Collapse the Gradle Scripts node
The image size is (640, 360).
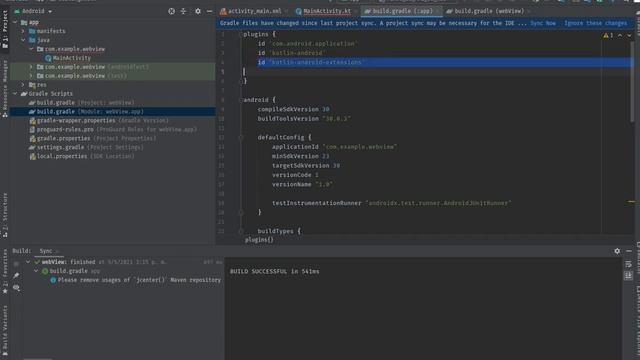click(x=15, y=94)
